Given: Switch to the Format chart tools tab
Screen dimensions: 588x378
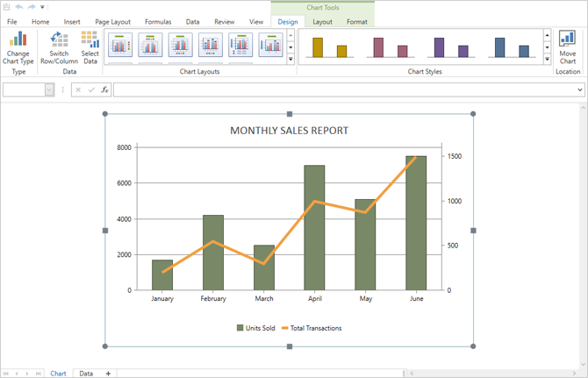Looking at the screenshot, I should click(356, 21).
